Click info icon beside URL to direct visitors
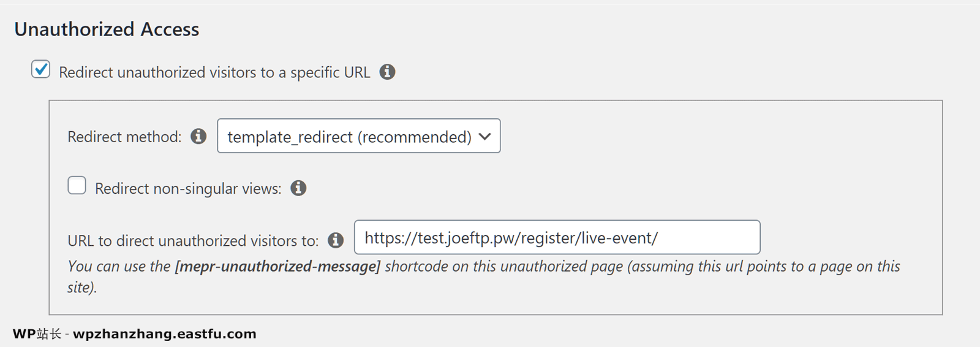The height and width of the screenshot is (347, 980). click(x=336, y=240)
